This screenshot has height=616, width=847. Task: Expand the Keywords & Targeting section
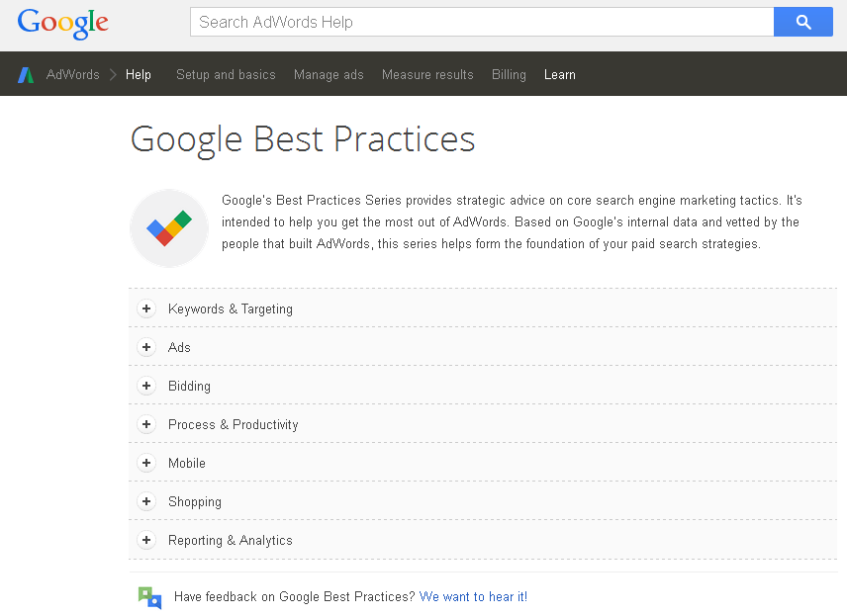tap(146, 308)
